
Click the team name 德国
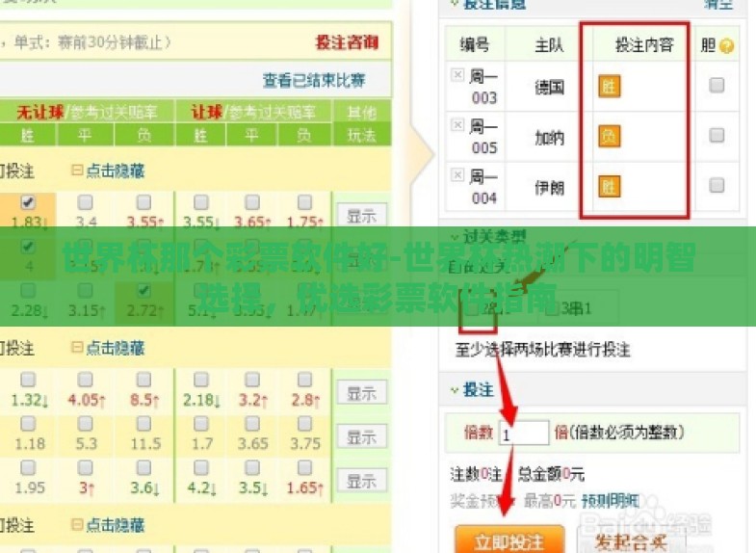click(x=549, y=88)
